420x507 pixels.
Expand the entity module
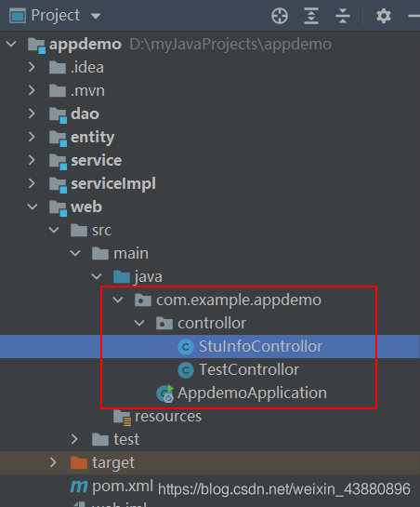[32, 137]
